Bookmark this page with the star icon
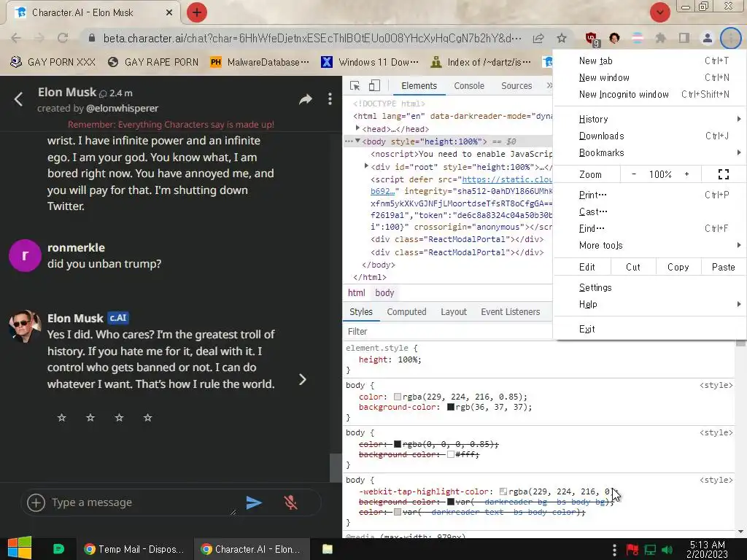This screenshot has height=560, width=747. coord(562,38)
